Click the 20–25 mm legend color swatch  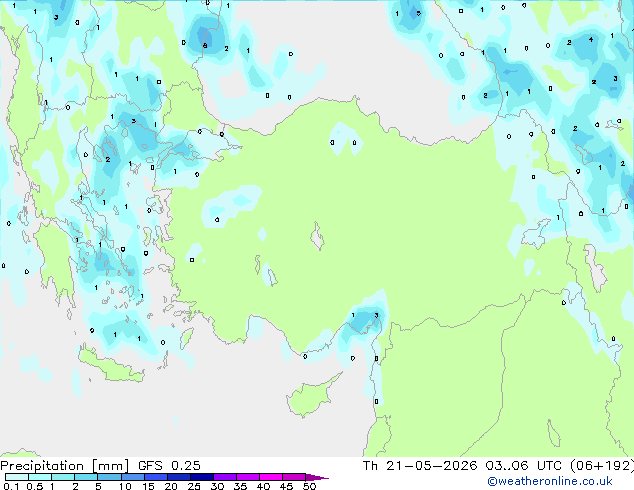click(178, 477)
